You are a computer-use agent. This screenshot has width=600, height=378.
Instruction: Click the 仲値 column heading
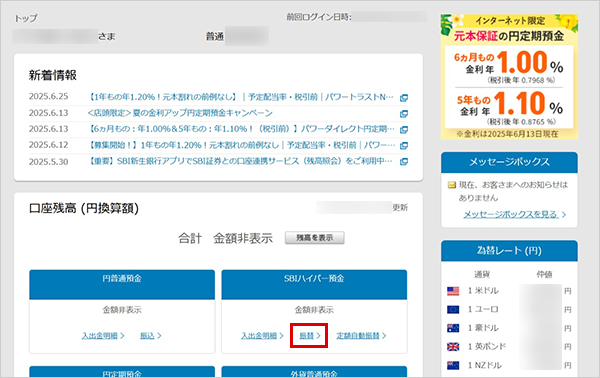click(544, 275)
